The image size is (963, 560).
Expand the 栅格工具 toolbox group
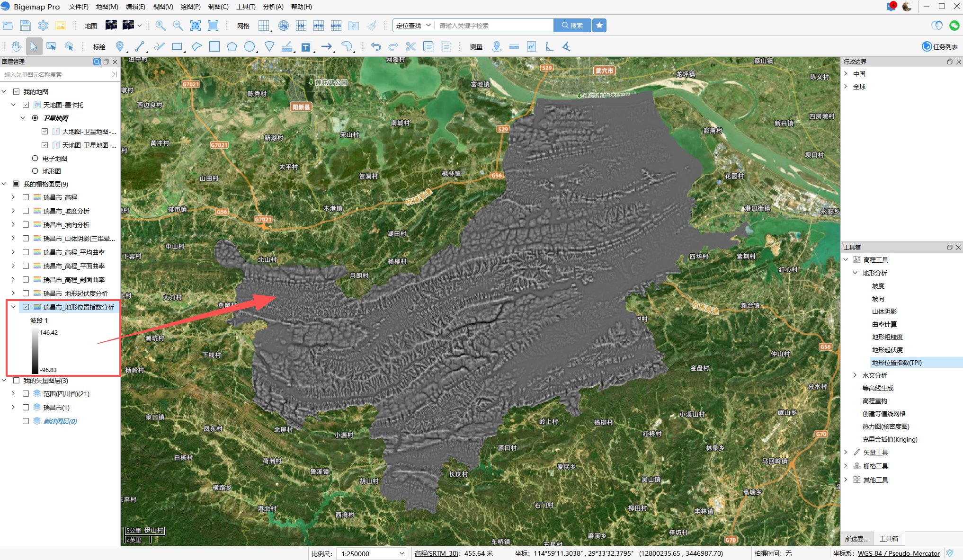pyautogui.click(x=846, y=466)
